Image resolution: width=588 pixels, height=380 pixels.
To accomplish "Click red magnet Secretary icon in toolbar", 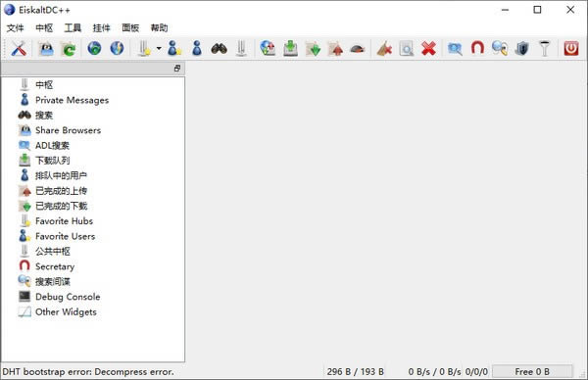I will click(x=477, y=49).
